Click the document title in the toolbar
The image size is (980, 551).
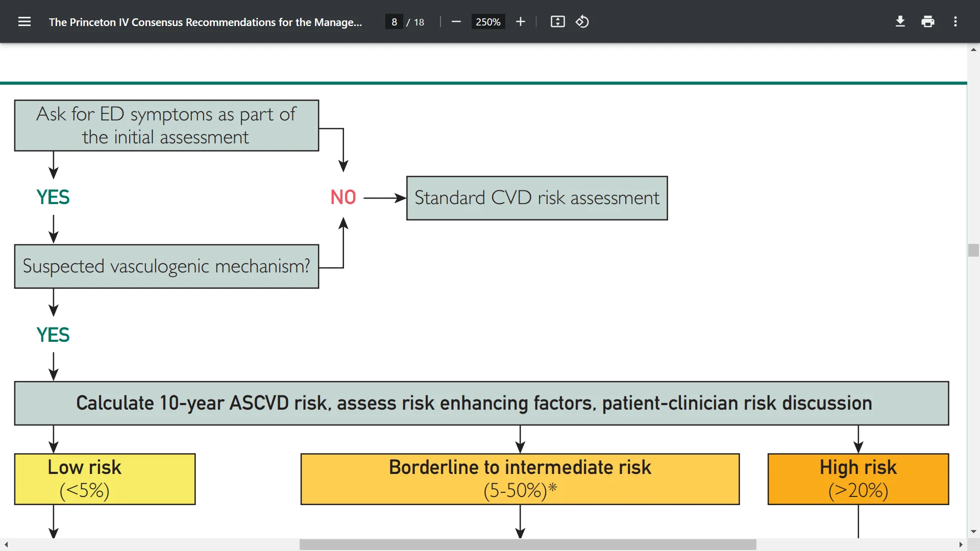coord(205,22)
